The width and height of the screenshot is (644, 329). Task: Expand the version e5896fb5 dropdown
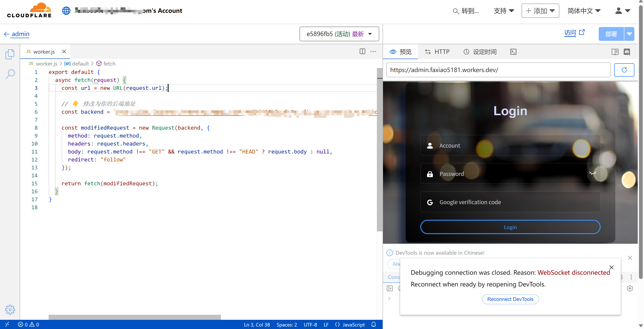coord(339,34)
